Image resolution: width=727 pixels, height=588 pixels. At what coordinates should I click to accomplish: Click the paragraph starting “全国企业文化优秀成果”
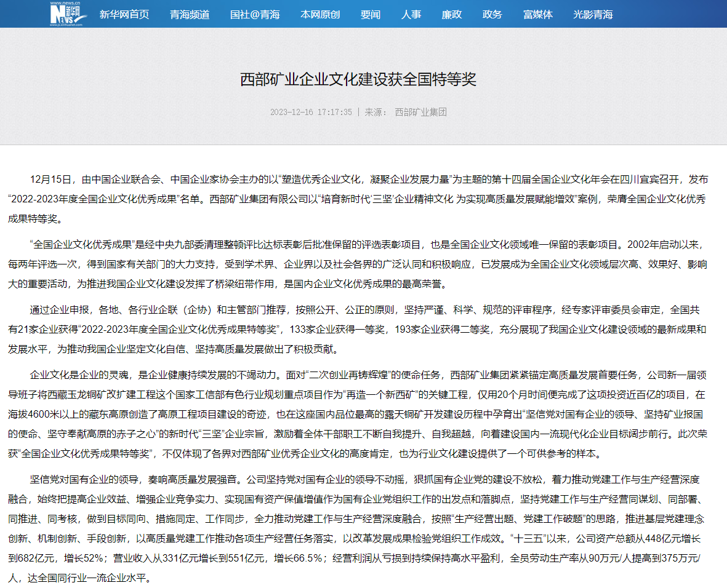[x=358, y=264]
